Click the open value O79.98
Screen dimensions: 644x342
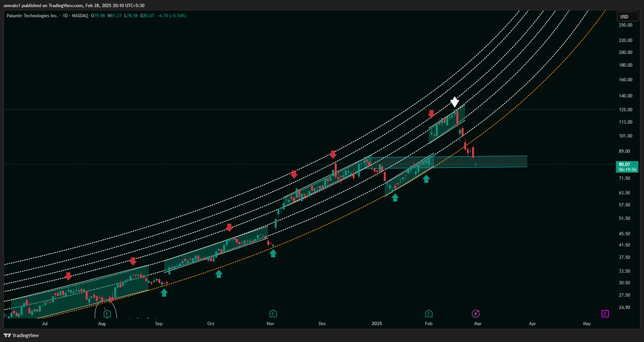[98, 16]
